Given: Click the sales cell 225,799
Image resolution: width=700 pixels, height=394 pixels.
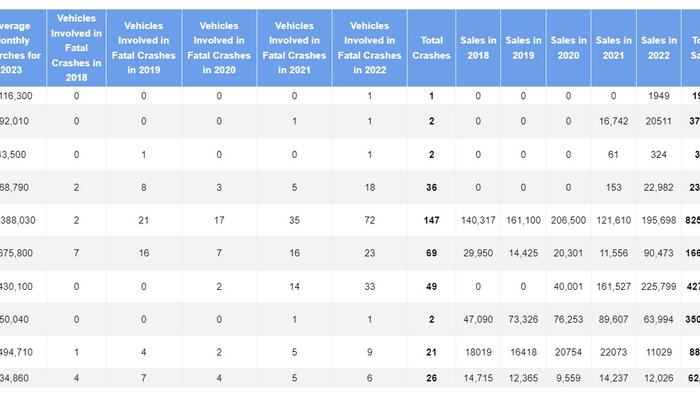Looking at the screenshot, I should [658, 286].
